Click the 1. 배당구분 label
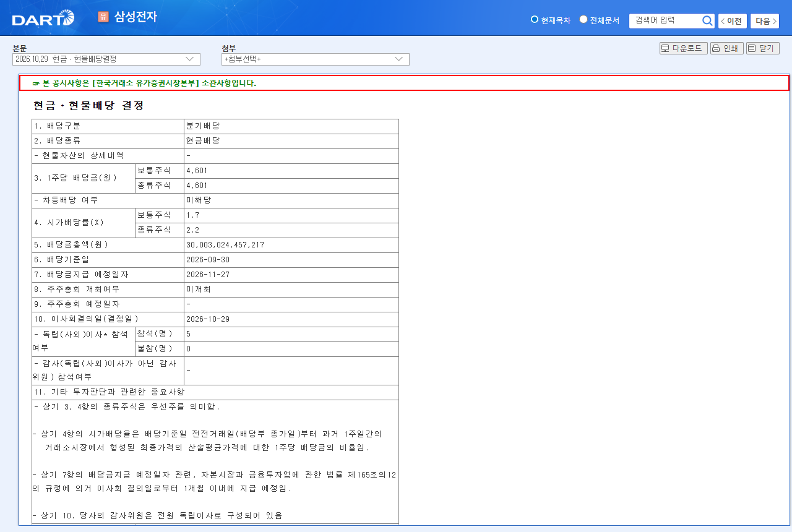 pos(57,126)
